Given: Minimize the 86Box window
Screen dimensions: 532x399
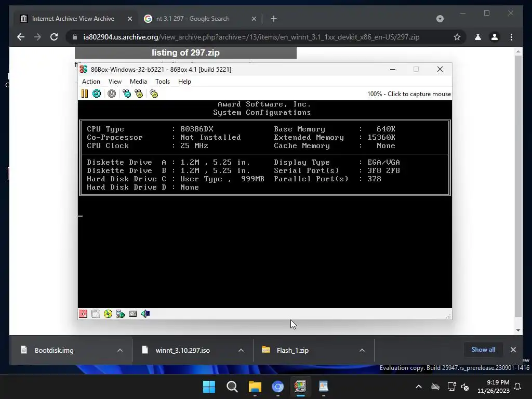Looking at the screenshot, I should click(393, 69).
